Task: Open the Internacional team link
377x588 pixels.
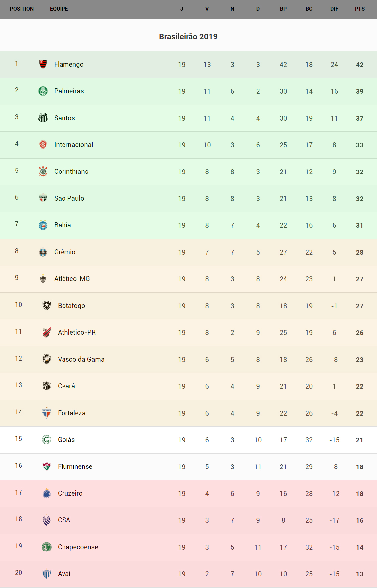Action: pos(73,145)
